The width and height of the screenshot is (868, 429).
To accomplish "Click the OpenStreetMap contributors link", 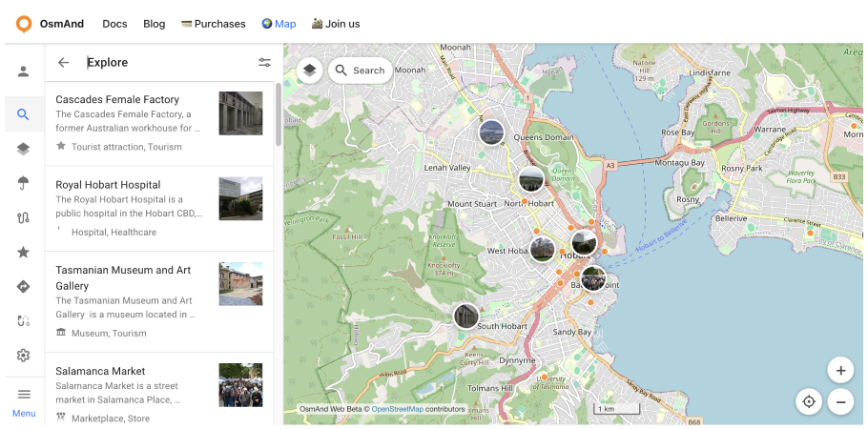I will point(397,409).
